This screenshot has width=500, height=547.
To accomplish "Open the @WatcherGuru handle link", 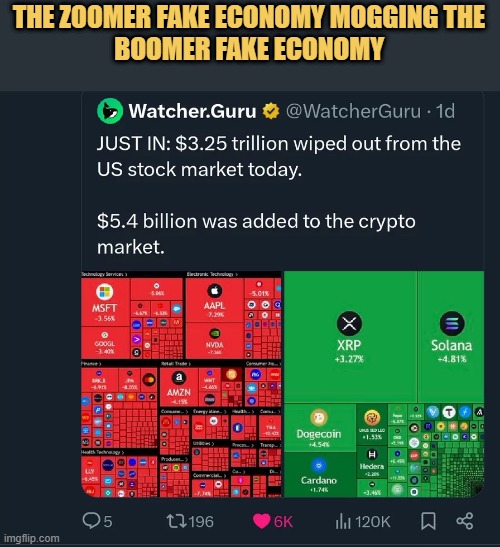I will tap(353, 111).
